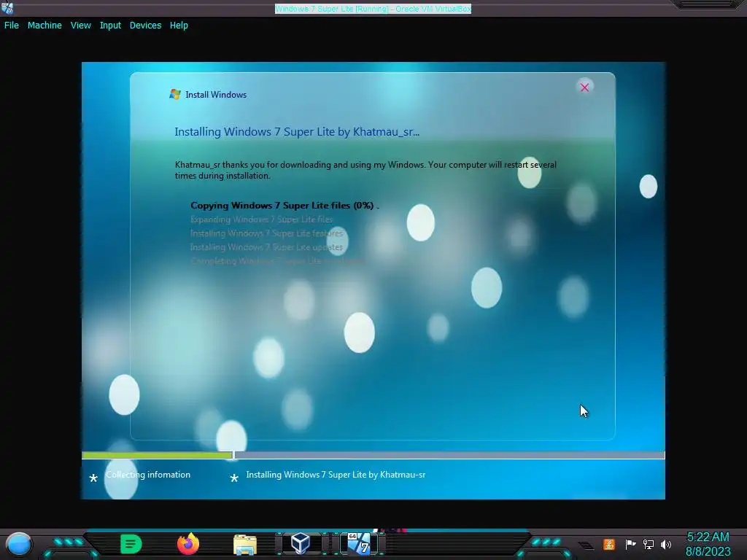Click the Java update tray icon
The image size is (747, 560).
609,544
